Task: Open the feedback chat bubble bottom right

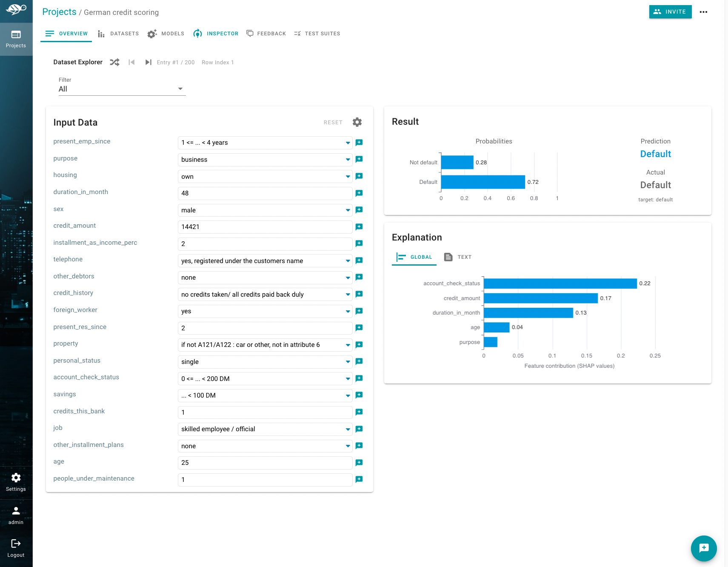Action: click(703, 548)
